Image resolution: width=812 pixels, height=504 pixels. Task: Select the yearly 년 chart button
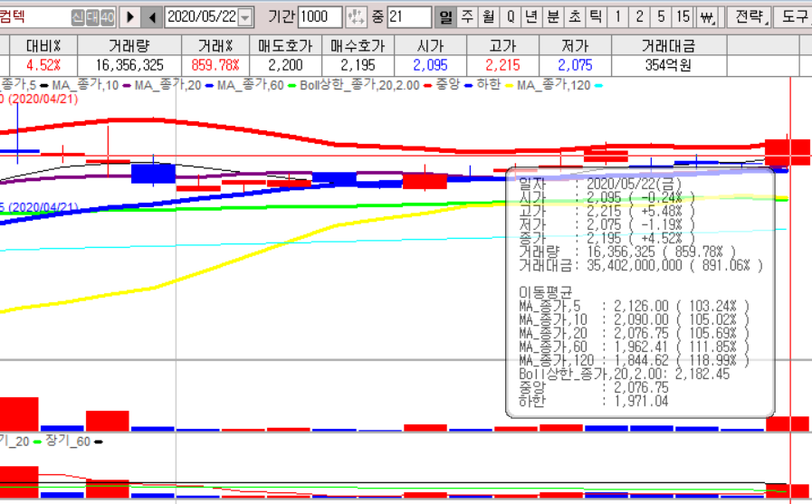pyautogui.click(x=531, y=17)
